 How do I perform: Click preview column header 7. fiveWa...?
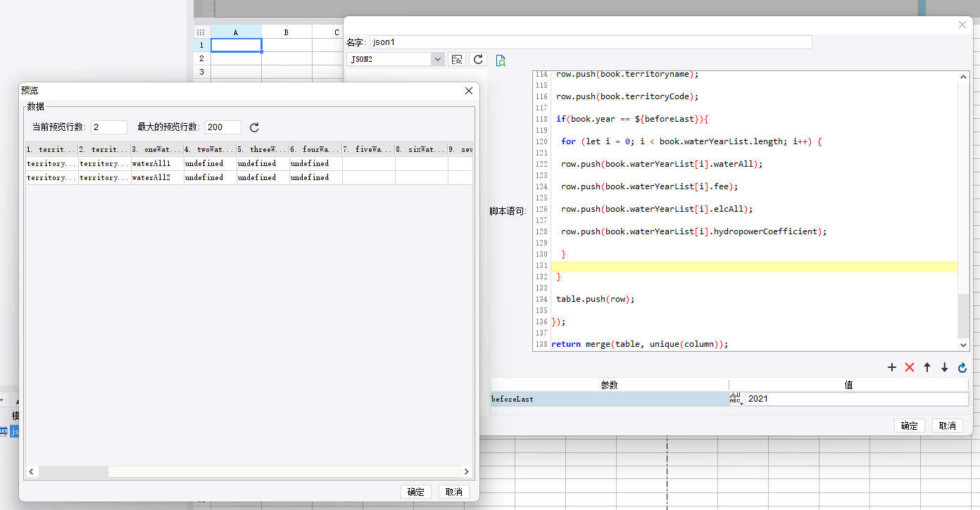point(368,150)
